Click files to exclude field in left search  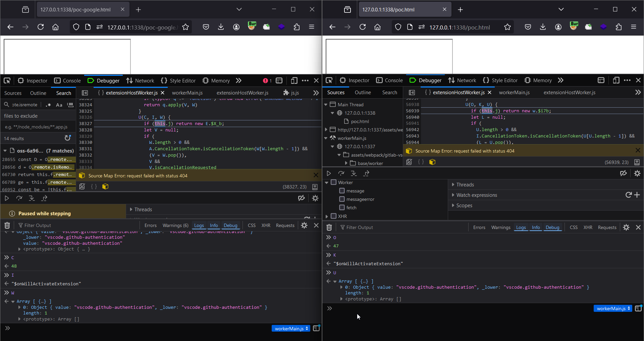coord(38,127)
